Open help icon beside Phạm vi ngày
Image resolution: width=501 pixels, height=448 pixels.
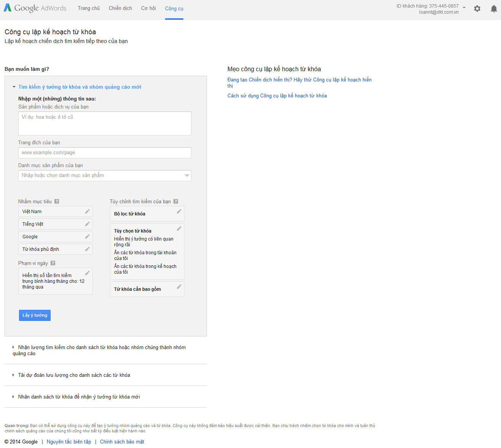point(53,263)
